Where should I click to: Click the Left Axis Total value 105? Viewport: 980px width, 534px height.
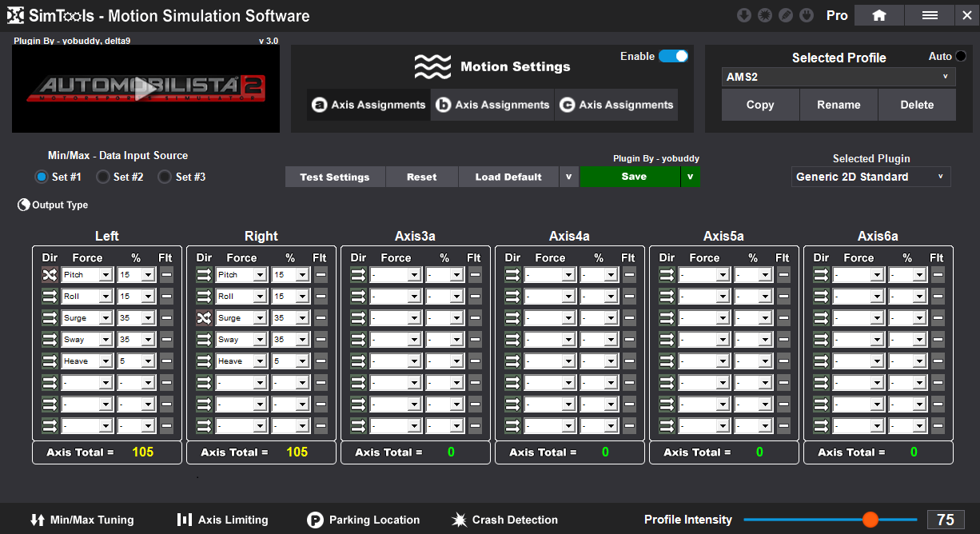(x=143, y=452)
